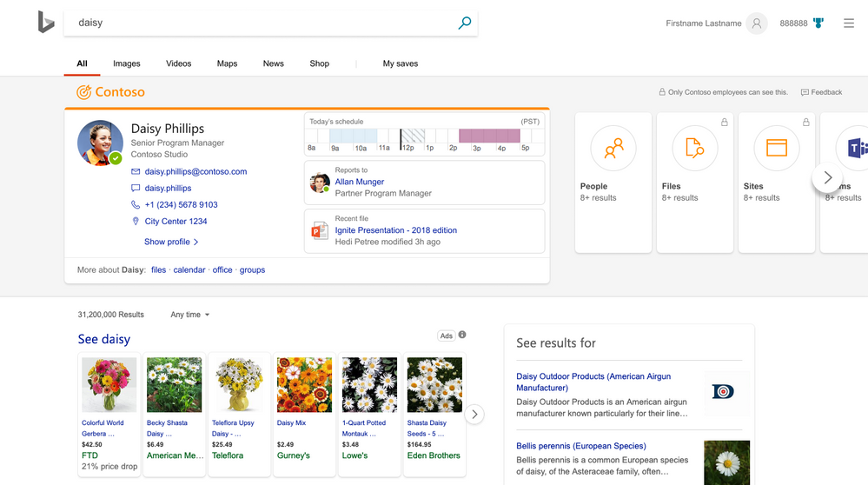868x485 pixels.
Task: Click the 888888 rewards points
Action: (793, 23)
